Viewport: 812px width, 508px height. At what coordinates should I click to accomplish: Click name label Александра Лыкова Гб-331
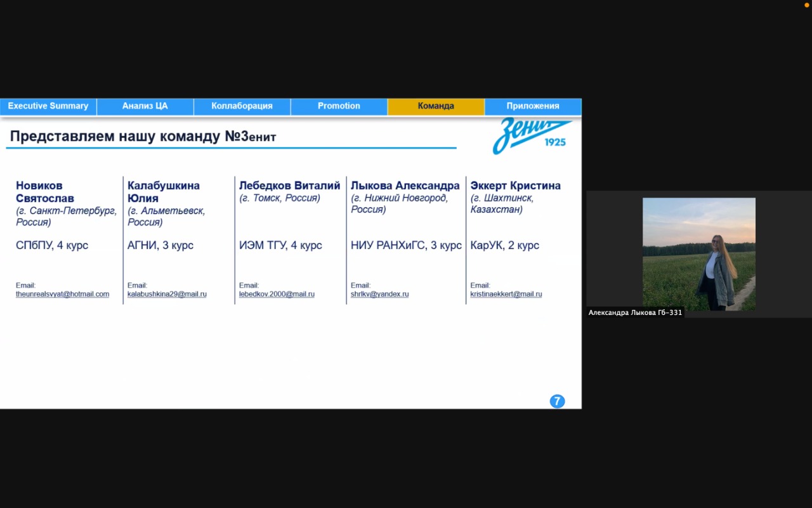point(635,312)
